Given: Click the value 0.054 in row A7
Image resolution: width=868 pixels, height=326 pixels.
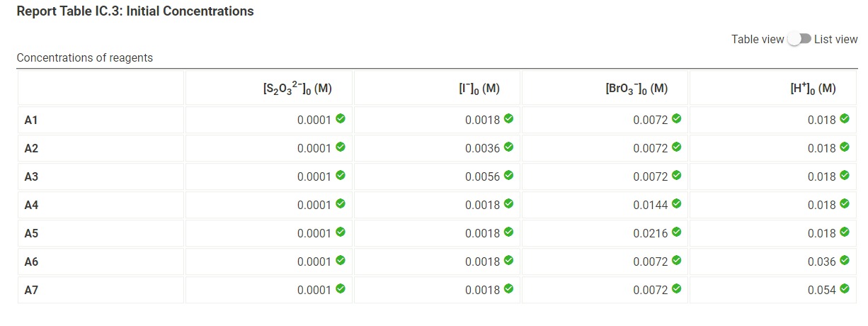Looking at the screenshot, I should tap(821, 291).
